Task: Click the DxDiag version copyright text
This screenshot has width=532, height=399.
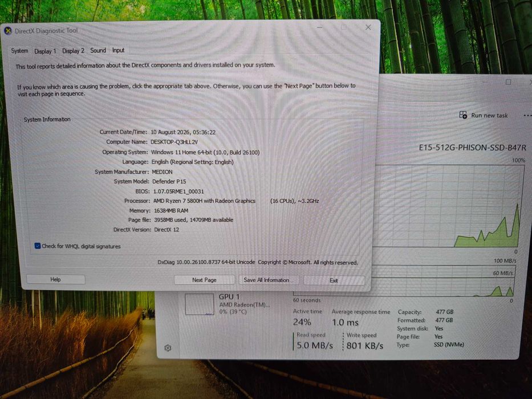Action: click(258, 262)
